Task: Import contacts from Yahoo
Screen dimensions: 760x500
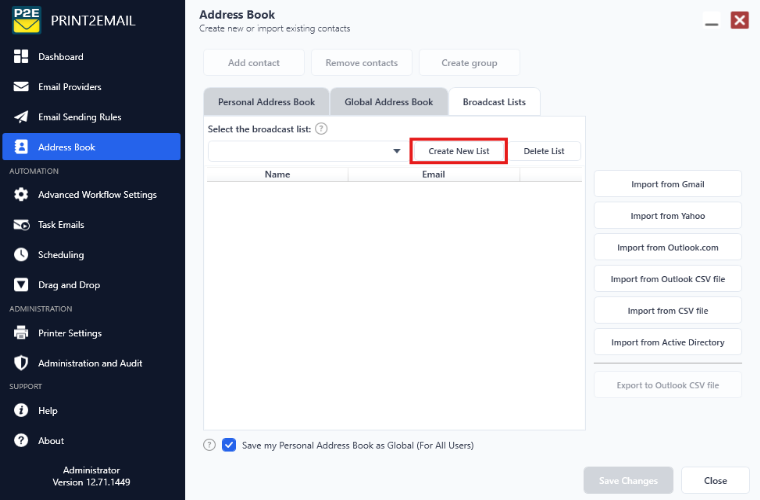Action: click(667, 216)
